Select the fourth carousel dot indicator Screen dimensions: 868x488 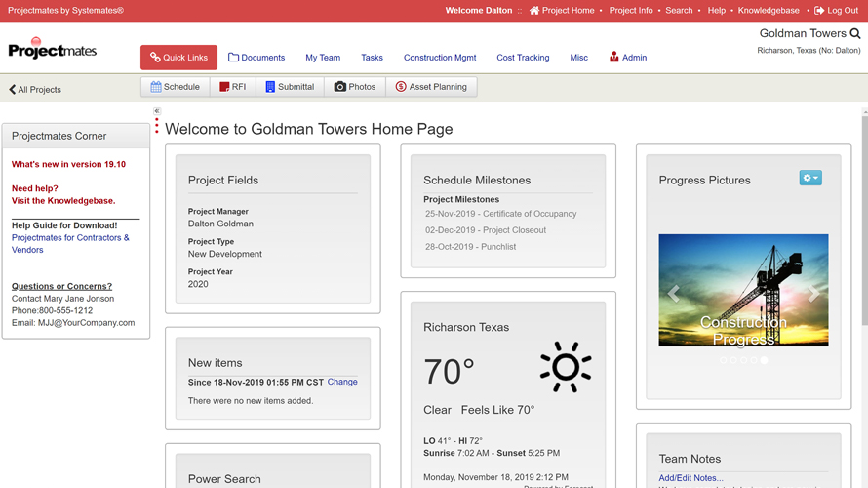coord(754,360)
